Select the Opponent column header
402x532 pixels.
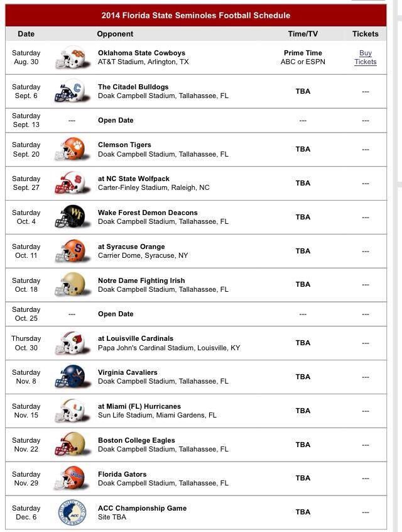pyautogui.click(x=115, y=34)
